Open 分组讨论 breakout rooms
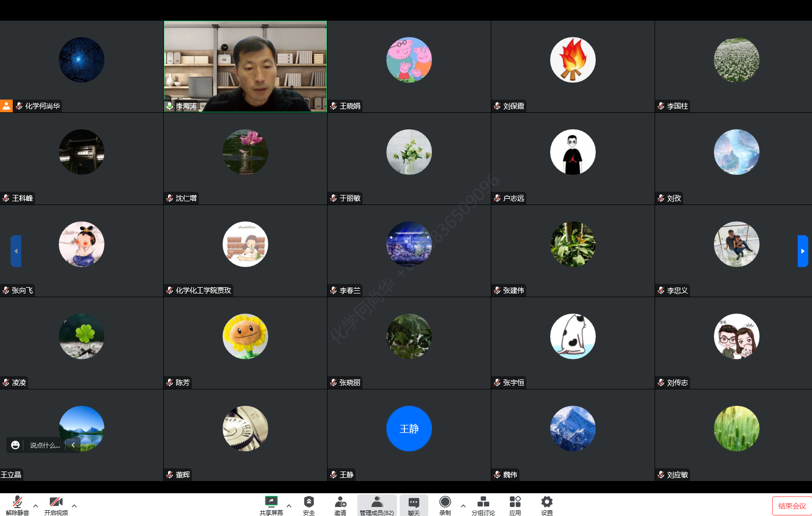 [x=483, y=505]
